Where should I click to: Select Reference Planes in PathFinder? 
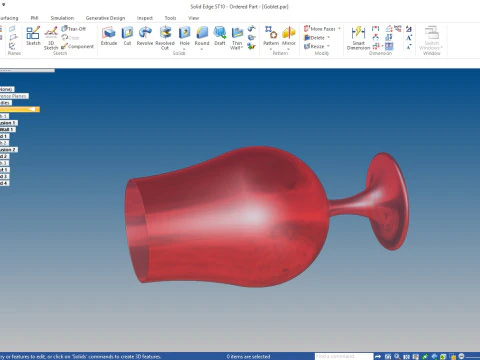point(14,96)
